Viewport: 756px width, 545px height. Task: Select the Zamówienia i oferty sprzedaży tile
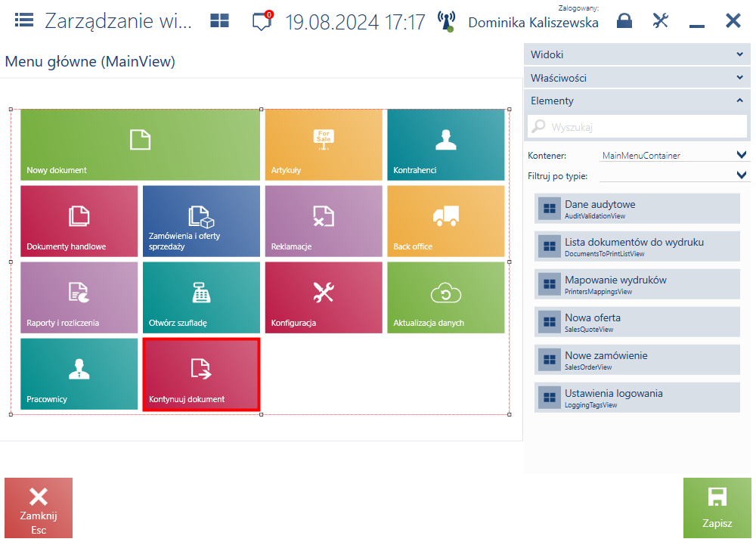click(x=201, y=221)
